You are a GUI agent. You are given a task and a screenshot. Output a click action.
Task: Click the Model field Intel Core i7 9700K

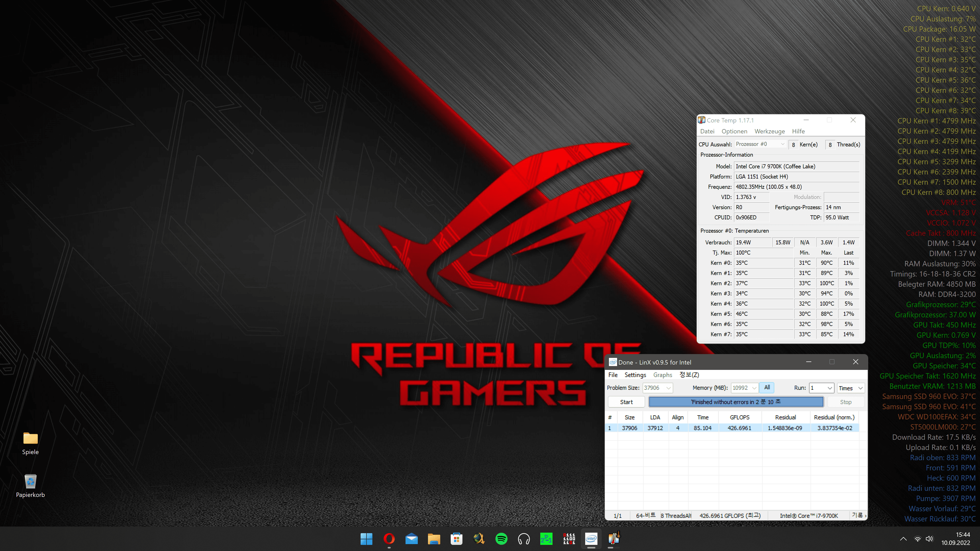tap(796, 167)
